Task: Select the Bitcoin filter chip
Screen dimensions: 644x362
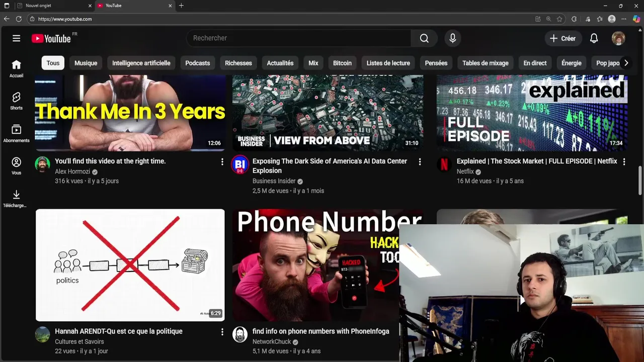Action: 342,63
